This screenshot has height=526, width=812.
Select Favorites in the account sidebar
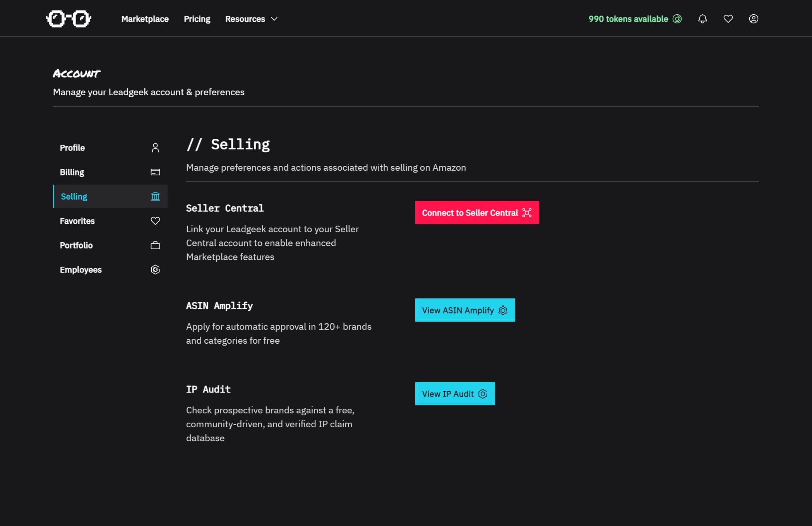click(x=110, y=221)
